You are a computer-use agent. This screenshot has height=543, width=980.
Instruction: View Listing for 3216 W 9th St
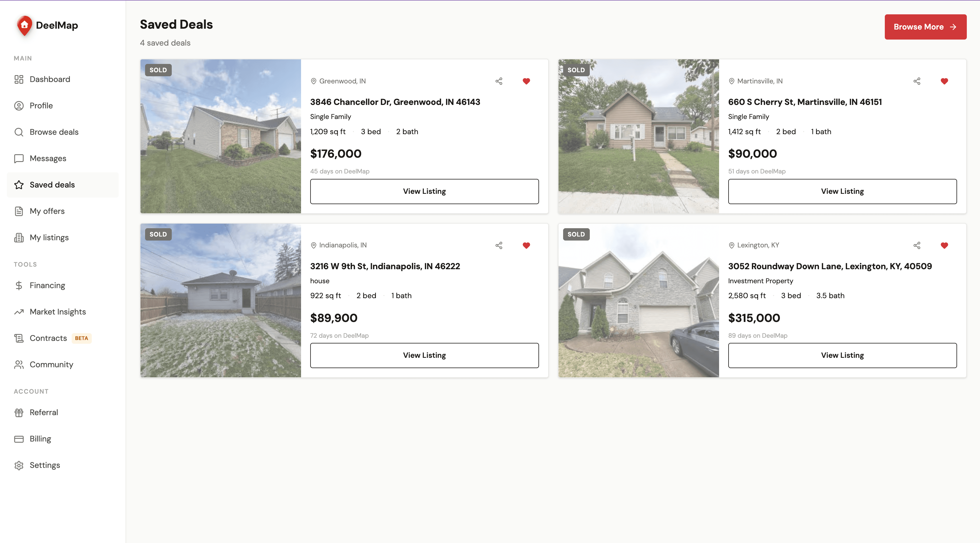click(x=424, y=356)
